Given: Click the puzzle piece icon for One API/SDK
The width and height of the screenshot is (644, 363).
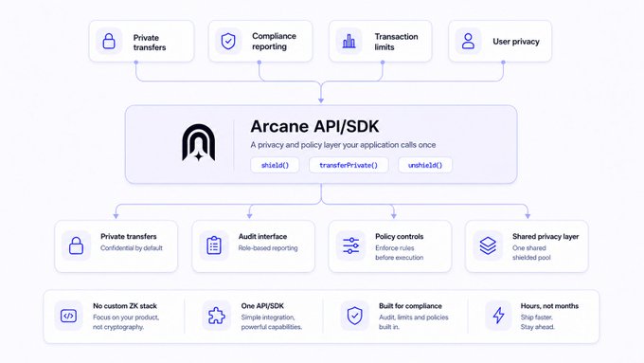Looking at the screenshot, I should click(217, 316).
